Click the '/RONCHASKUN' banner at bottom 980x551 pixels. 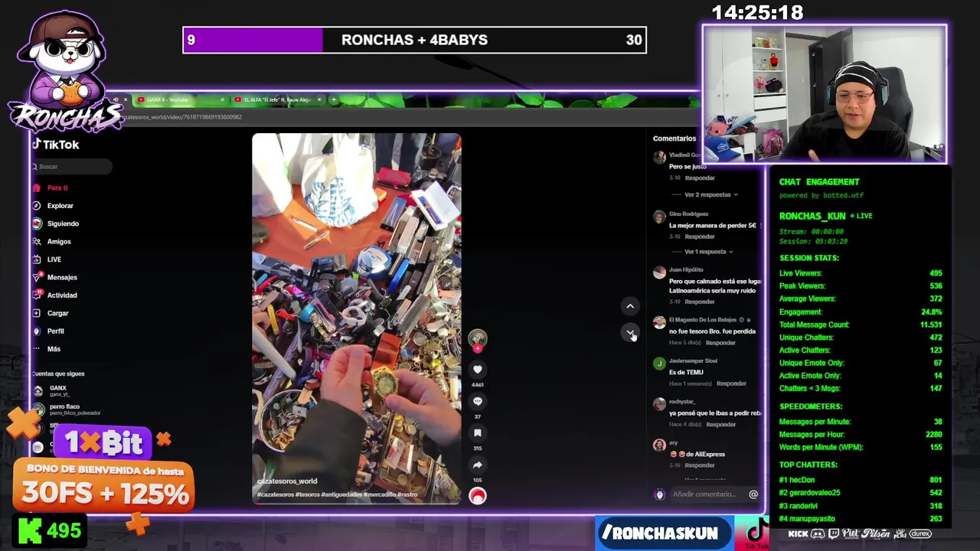coord(664,533)
